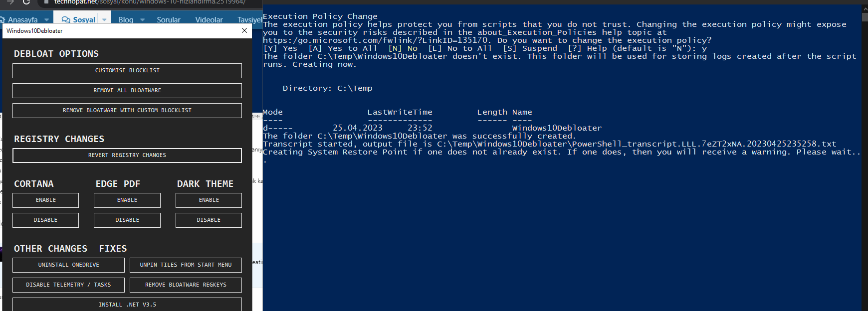The height and width of the screenshot is (311, 868).
Task: Click the Anasayfa home icon
Action: [x=2, y=20]
